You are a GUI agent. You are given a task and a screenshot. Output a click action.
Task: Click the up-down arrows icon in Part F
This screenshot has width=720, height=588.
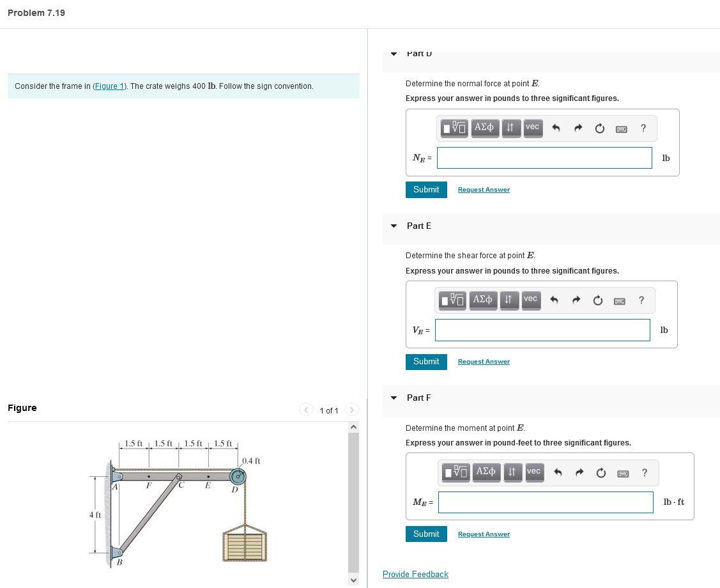[511, 473]
